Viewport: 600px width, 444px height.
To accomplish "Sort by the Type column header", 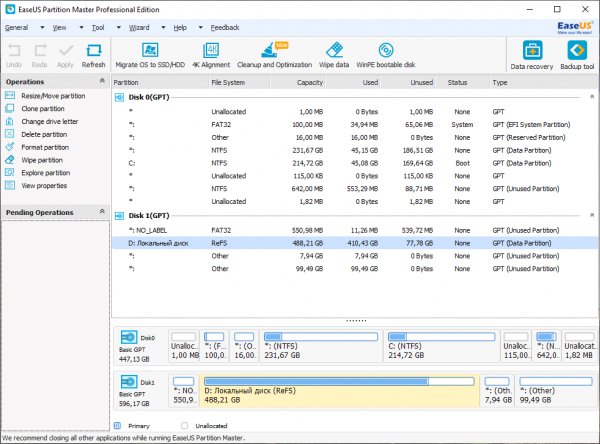I will click(543, 82).
